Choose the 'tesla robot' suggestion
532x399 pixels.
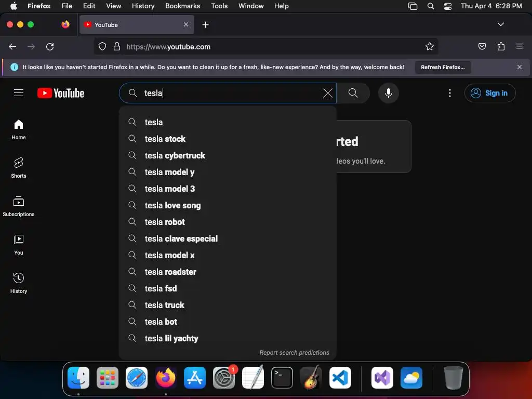[228, 222]
